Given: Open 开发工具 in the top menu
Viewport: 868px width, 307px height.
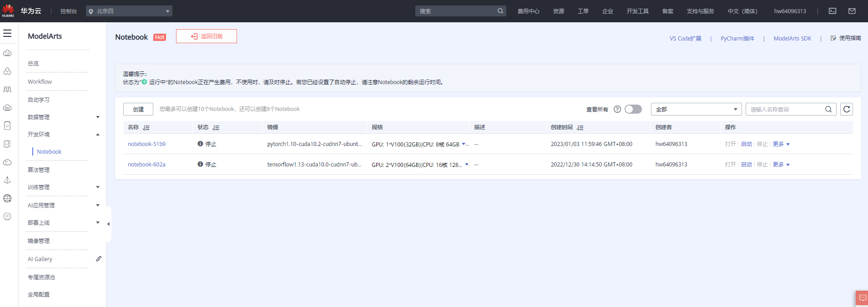Looking at the screenshot, I should pyautogui.click(x=637, y=11).
